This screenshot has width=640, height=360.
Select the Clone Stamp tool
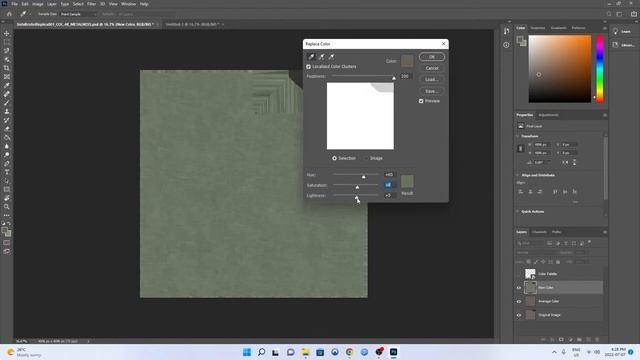[x=7, y=111]
